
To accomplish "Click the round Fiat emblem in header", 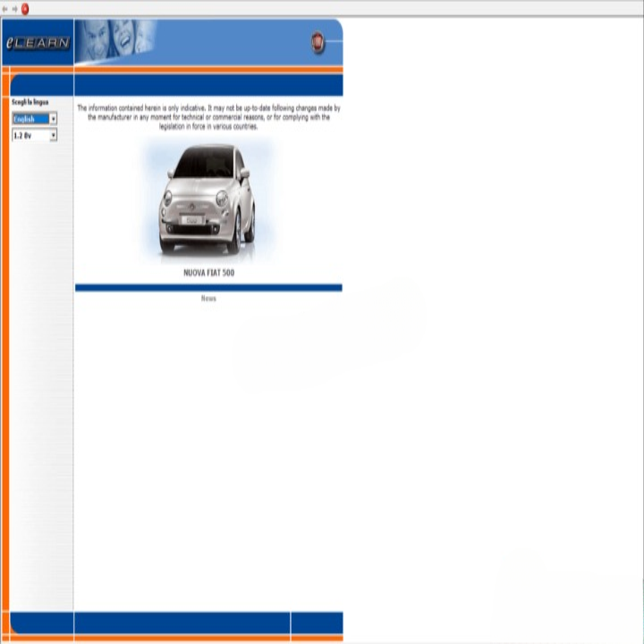I will [x=318, y=42].
